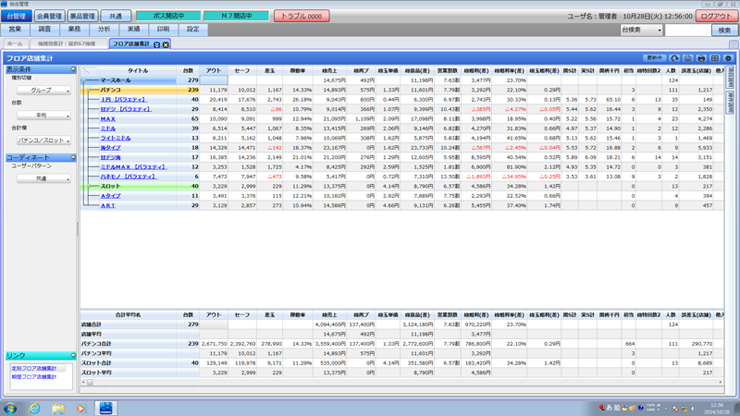Screen dimensions: 740x416
Task: Click the export icon beside refresh
Action: 688,58
